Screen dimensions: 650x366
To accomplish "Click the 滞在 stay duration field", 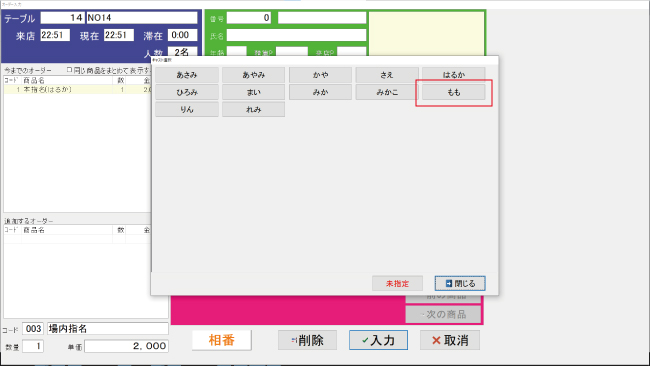I will tap(182, 35).
